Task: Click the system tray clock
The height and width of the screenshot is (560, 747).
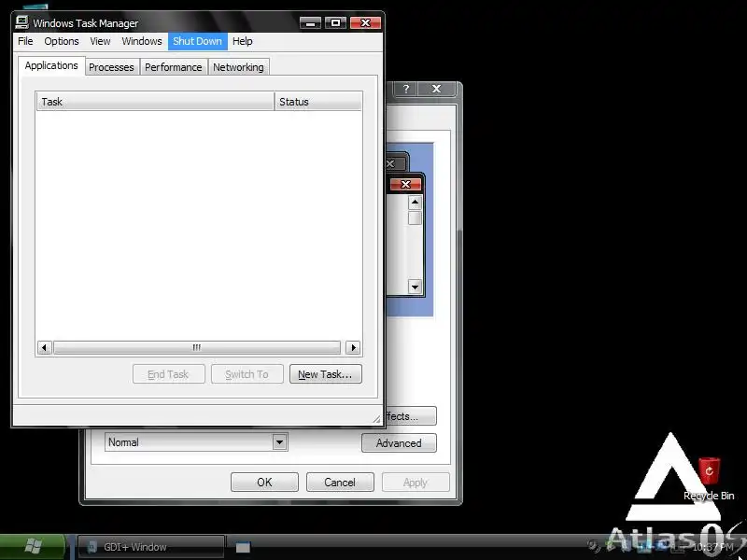Action: tap(712, 547)
